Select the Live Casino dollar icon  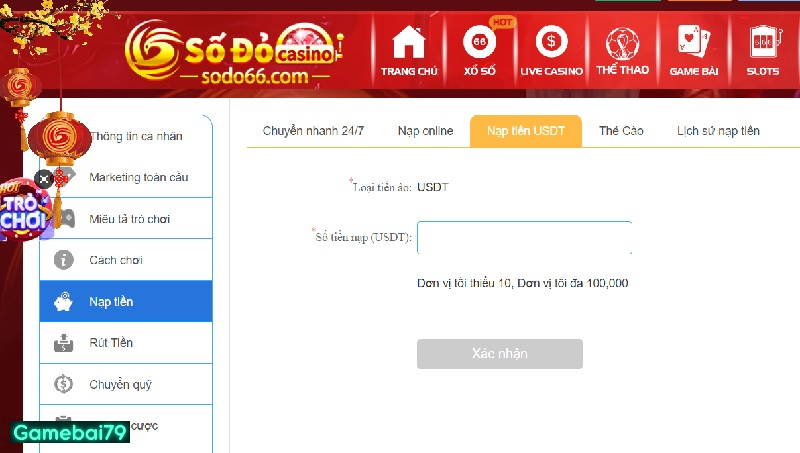[551, 45]
